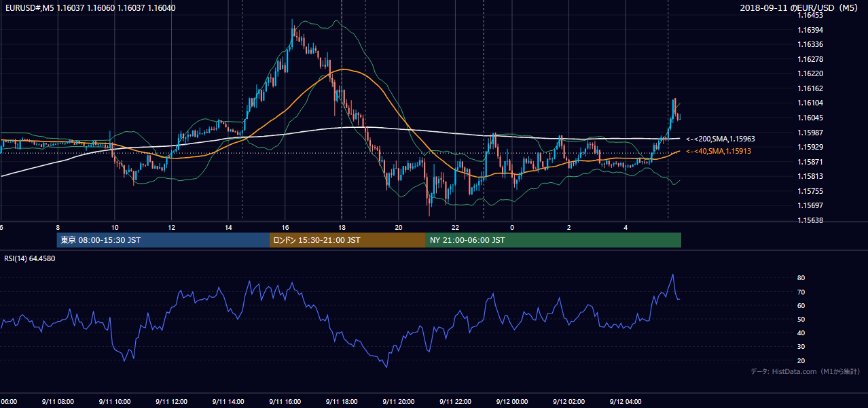This screenshot has height=408, width=868.
Task: Click price axis value 1.15871
Action: click(810, 162)
